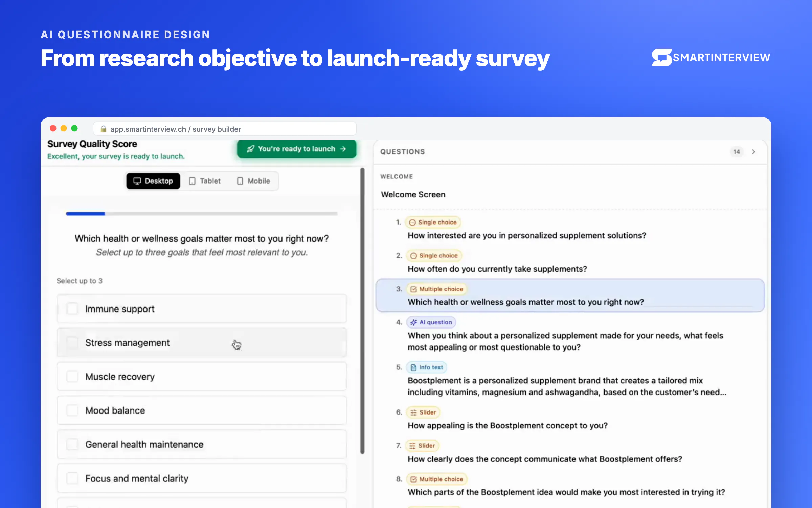Click the preview pane vertical scrollbar
Screen dimensions: 812x508
click(362, 311)
